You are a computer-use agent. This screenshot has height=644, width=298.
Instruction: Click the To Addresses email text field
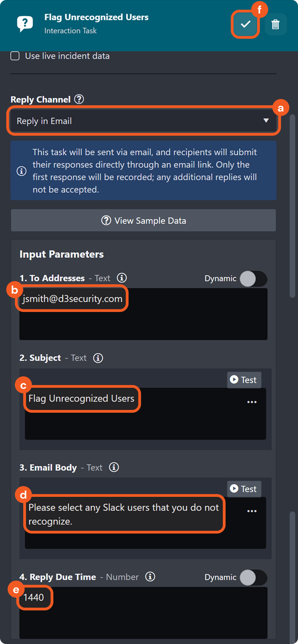click(x=143, y=313)
